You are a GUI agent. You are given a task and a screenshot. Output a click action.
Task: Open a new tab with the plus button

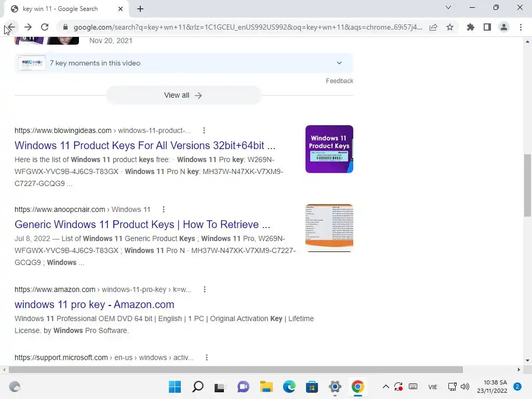[x=140, y=9]
